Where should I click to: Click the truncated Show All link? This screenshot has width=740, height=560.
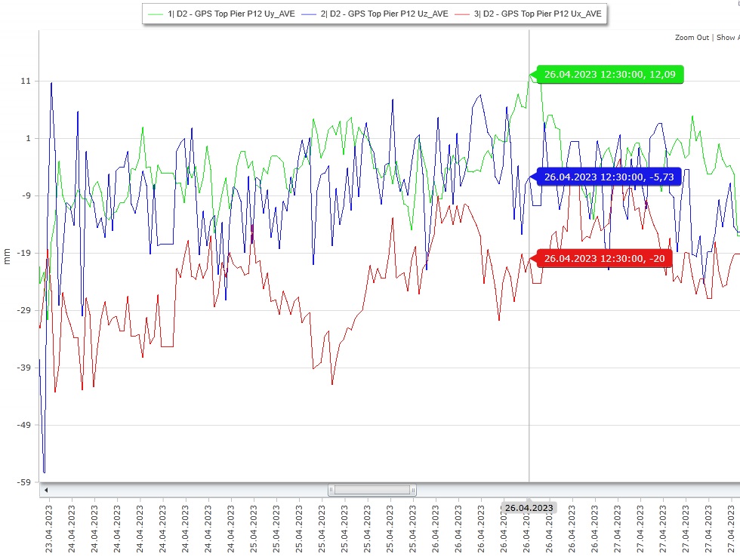coord(727,38)
